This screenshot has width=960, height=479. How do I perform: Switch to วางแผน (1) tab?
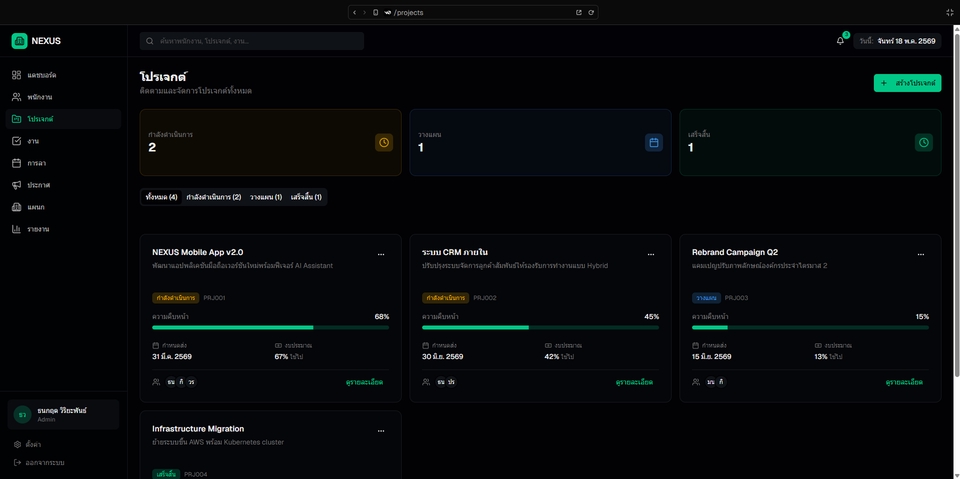tap(266, 197)
